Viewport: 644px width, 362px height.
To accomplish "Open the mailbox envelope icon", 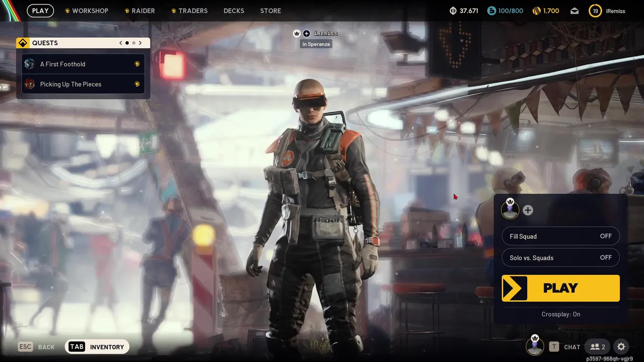I will [x=575, y=11].
